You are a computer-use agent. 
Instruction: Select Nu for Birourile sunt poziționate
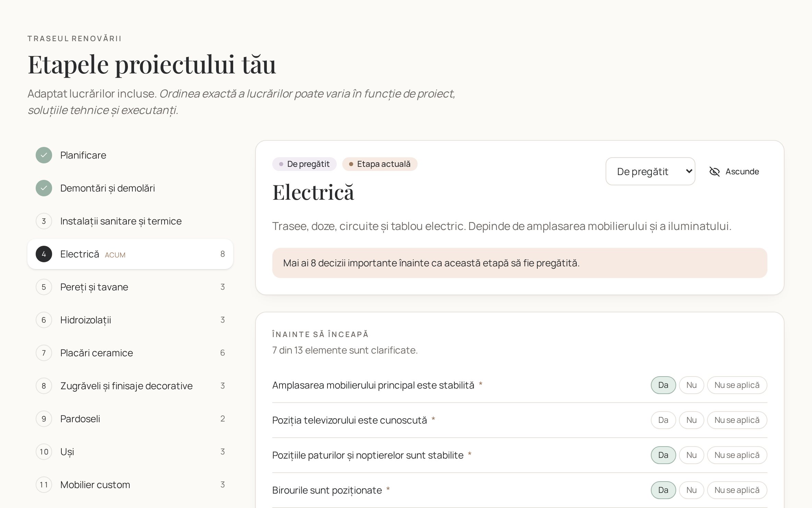click(x=691, y=490)
